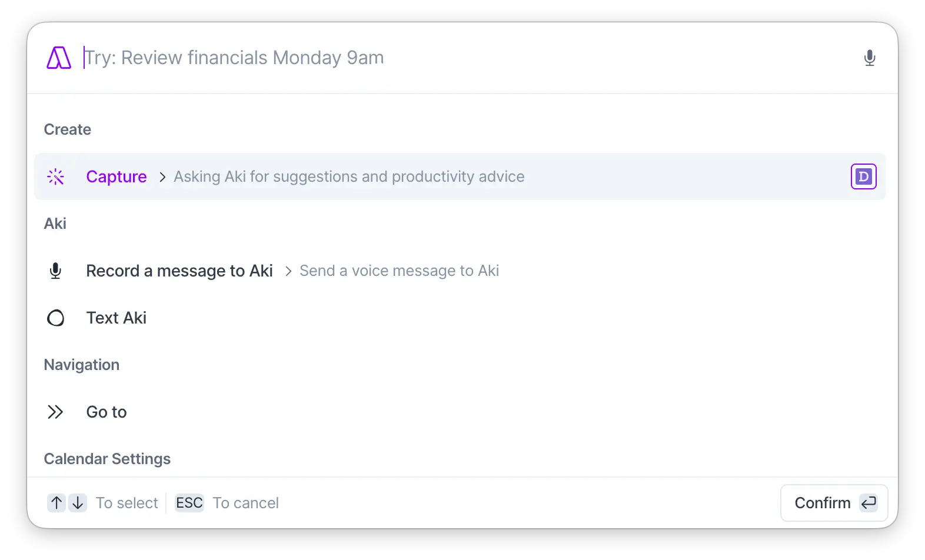Open the Go to navigation command
Viewport: 925px width, 560px height.
(107, 412)
